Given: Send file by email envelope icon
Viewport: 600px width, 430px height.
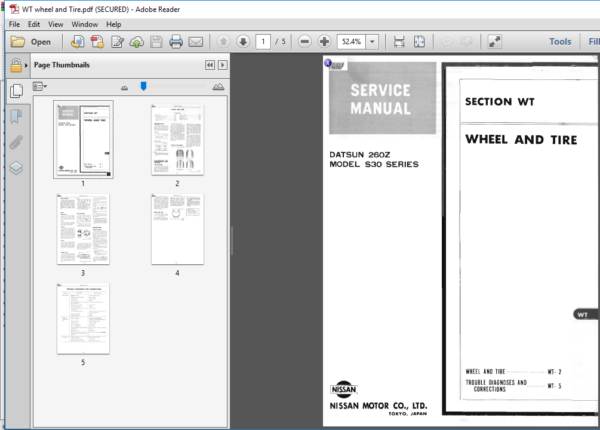Looking at the screenshot, I should click(x=196, y=42).
